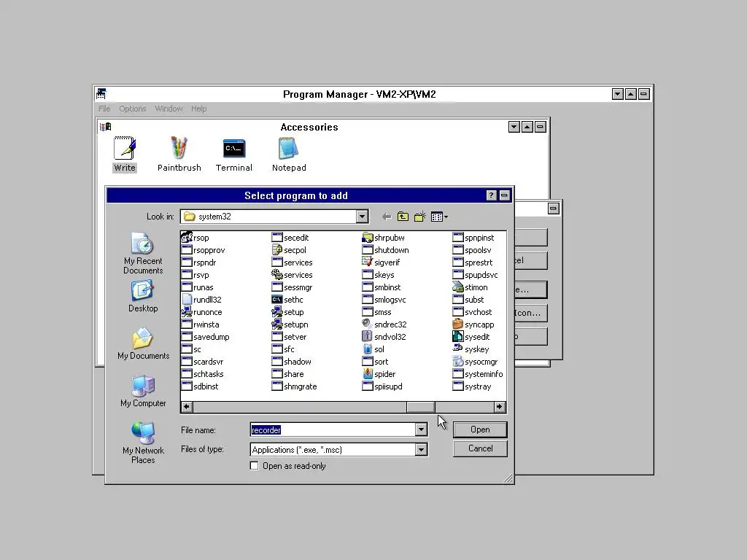Select the syncapp file
This screenshot has height=560, width=747.
coord(473,324)
